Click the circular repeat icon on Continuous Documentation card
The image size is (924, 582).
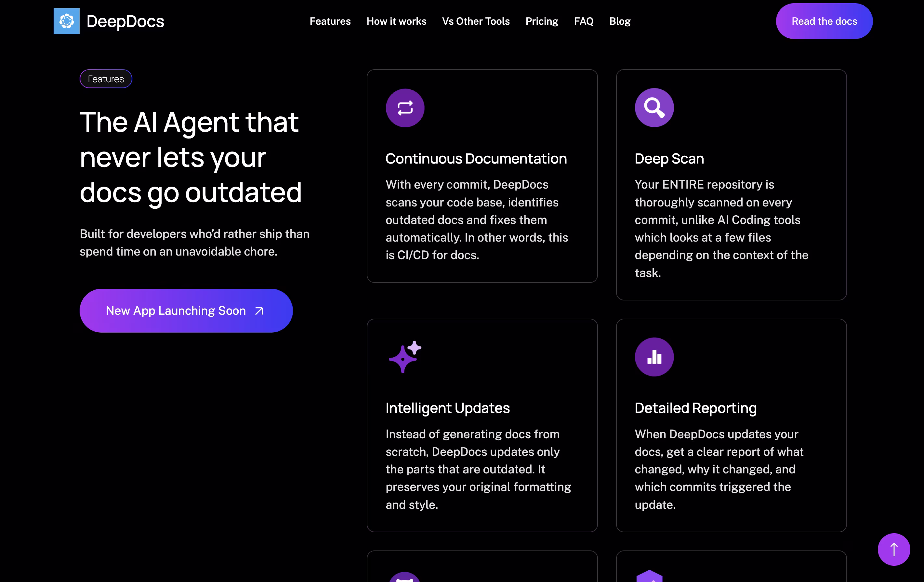tap(405, 108)
